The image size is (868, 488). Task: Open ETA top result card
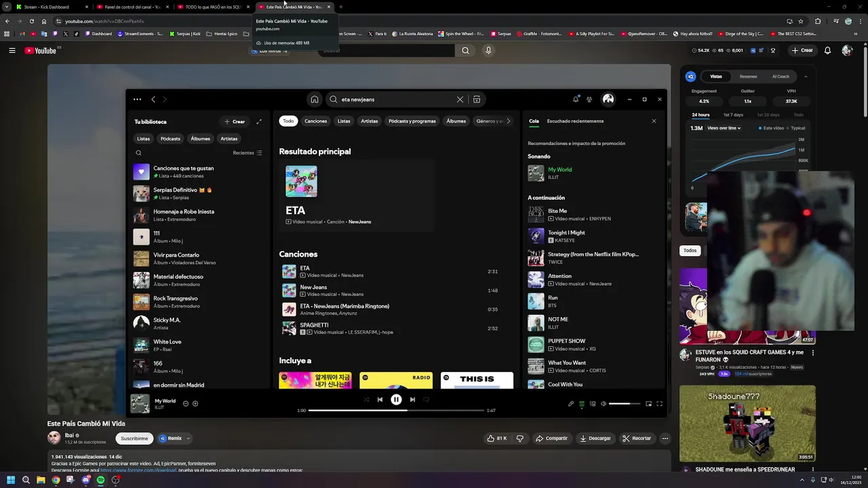coord(356,195)
